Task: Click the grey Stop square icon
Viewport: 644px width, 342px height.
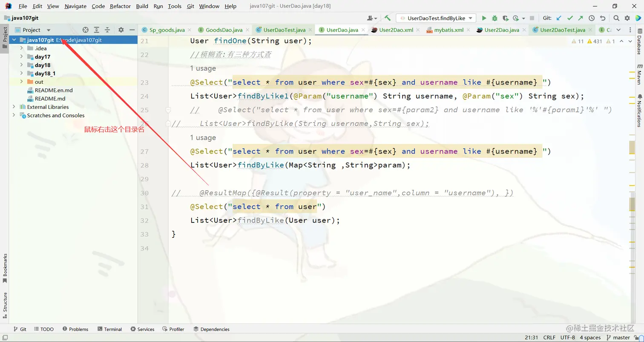Action: tap(532, 18)
